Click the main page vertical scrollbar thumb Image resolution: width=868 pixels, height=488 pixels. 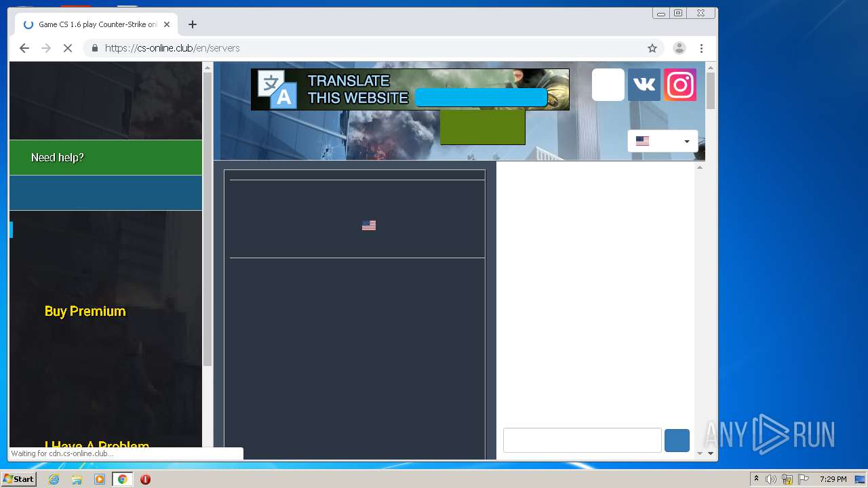[711, 90]
